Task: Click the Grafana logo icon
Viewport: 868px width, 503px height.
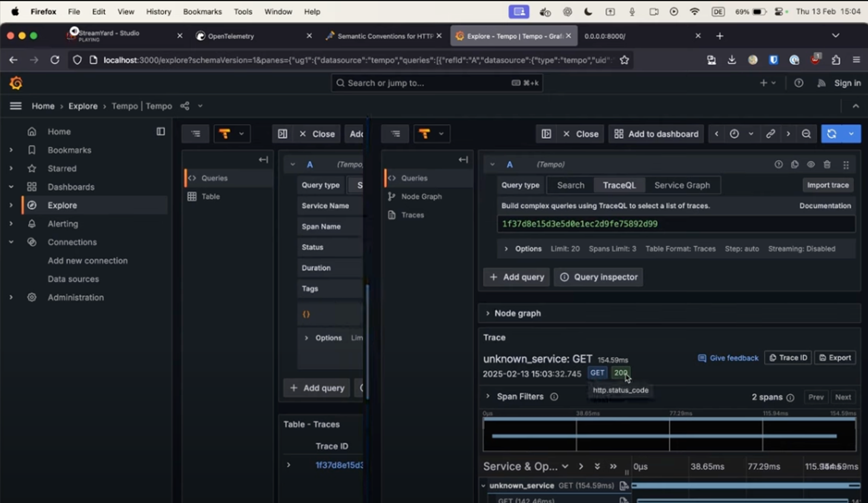Action: pyautogui.click(x=16, y=83)
